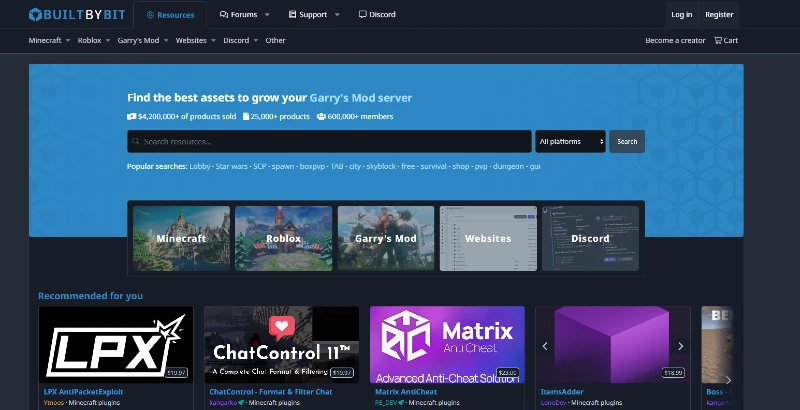The width and height of the screenshot is (800, 410).
Task: Focus the Search resources input field
Action: tap(329, 141)
